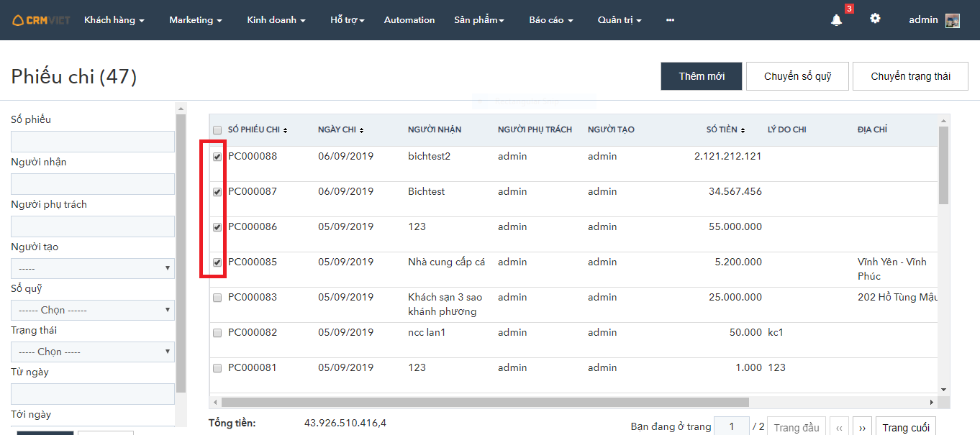
Task: Click the current page number field
Action: [732, 427]
